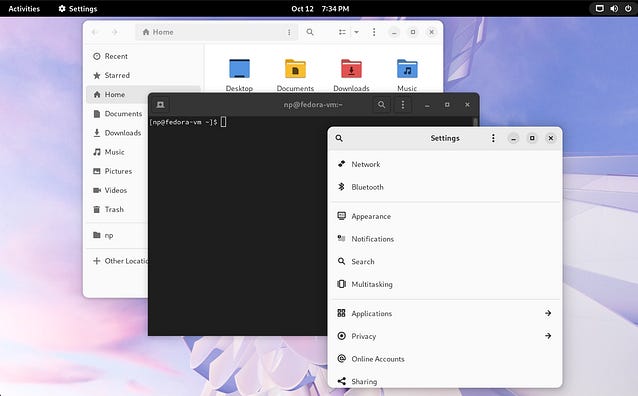Image resolution: width=638 pixels, height=396 pixels.
Task: Expand Privacy arrow in Settings
Action: 548,336
